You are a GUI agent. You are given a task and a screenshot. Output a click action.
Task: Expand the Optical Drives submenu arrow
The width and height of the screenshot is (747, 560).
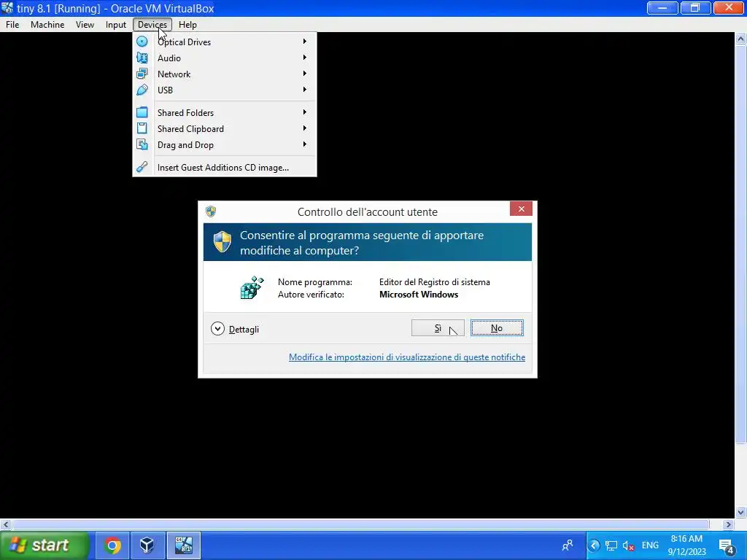point(305,42)
